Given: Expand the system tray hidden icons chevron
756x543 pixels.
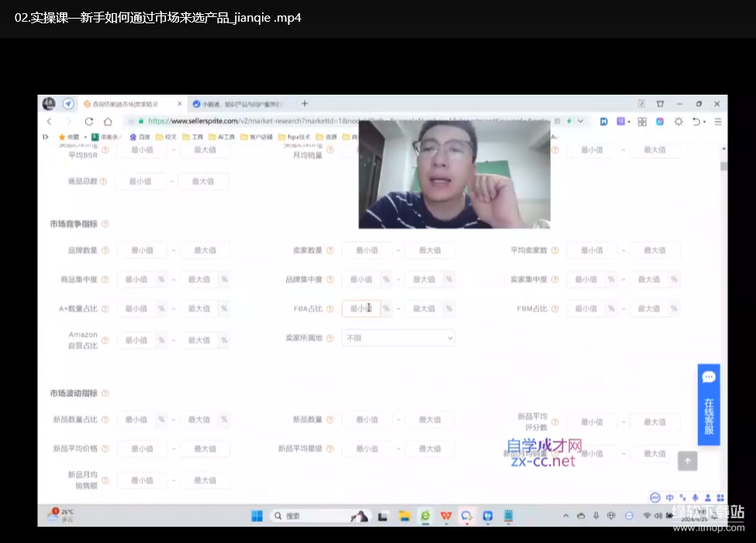Looking at the screenshot, I should [x=565, y=516].
